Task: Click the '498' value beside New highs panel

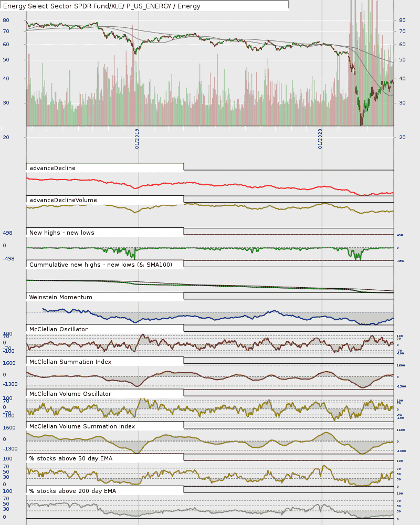Action: pos(7,233)
